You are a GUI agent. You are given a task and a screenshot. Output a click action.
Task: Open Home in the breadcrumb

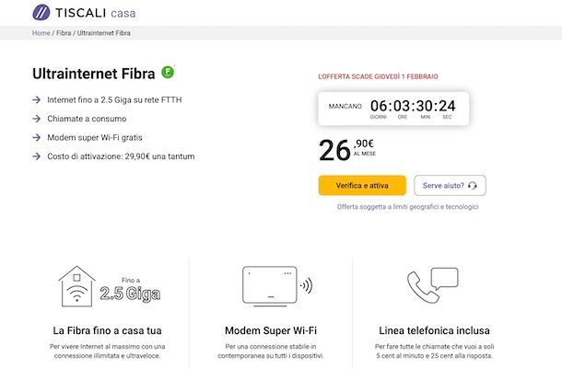[x=41, y=33]
